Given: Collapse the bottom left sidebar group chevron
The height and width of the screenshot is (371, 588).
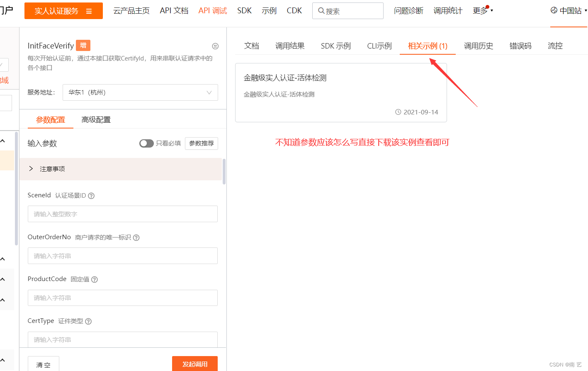Looking at the screenshot, I should pyautogui.click(x=3, y=361).
